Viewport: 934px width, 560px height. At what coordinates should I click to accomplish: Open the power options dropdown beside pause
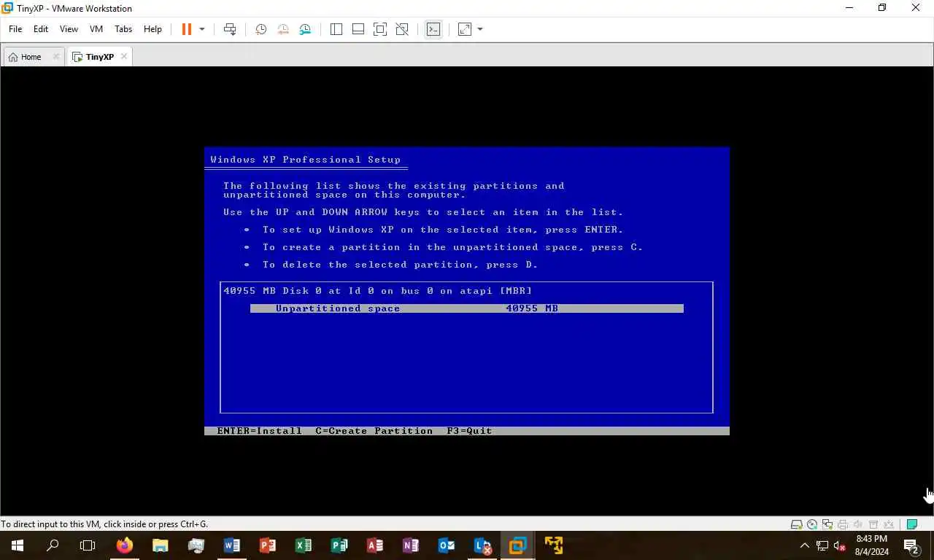coord(202,29)
